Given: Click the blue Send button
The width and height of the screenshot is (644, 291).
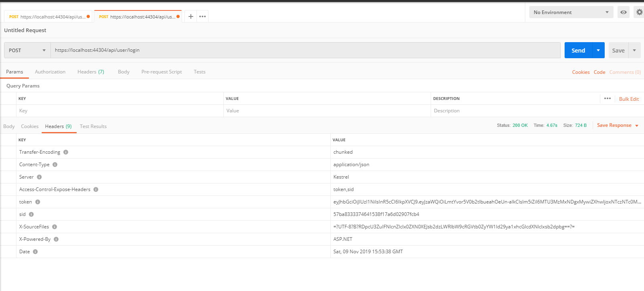Looking at the screenshot, I should pyautogui.click(x=578, y=50).
